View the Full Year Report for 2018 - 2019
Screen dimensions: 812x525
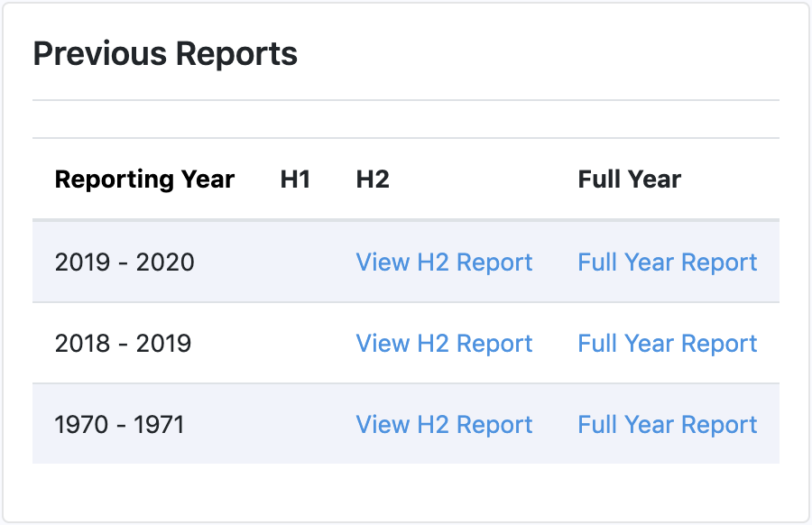tap(667, 344)
